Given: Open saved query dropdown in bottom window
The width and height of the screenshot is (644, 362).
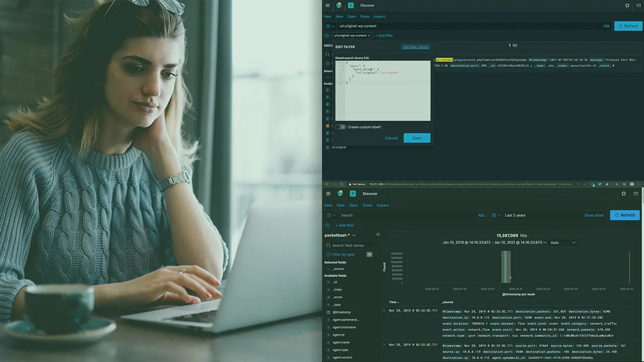Looking at the screenshot, I should 331,215.
